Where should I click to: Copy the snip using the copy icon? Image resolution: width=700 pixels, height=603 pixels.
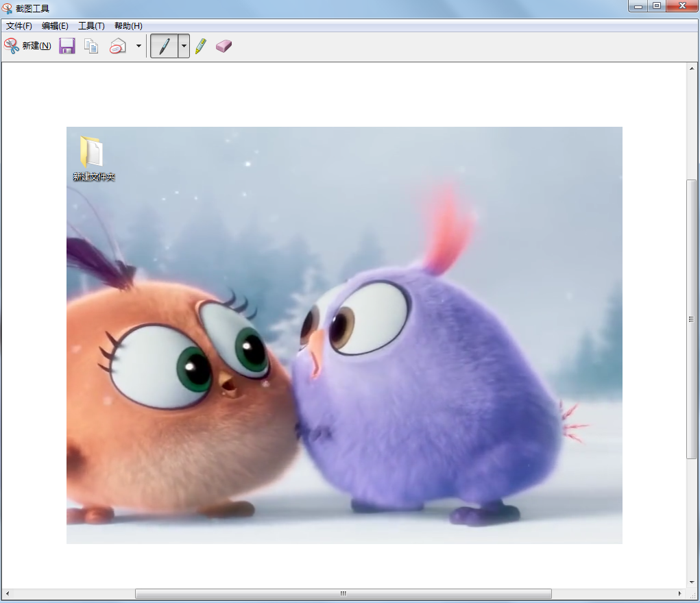(91, 46)
